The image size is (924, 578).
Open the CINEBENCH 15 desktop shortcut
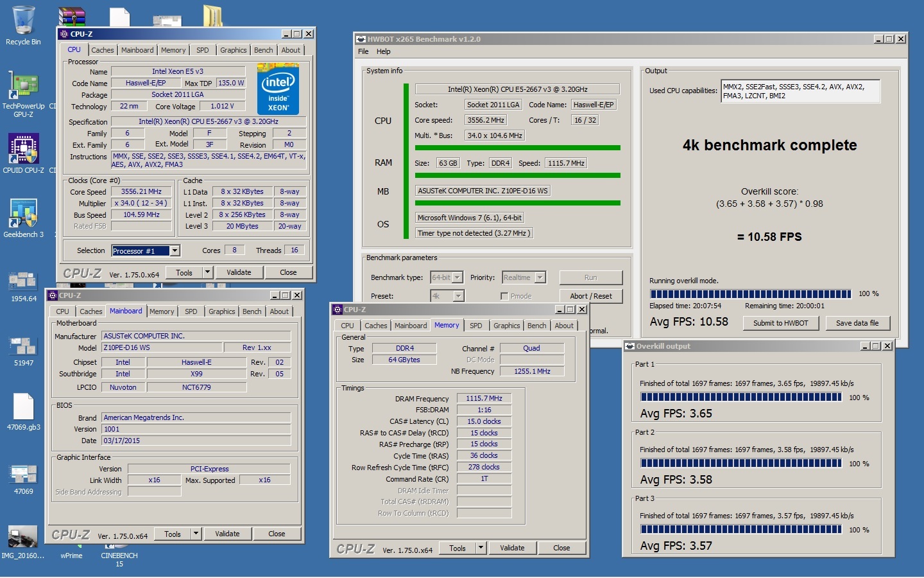pos(119,555)
